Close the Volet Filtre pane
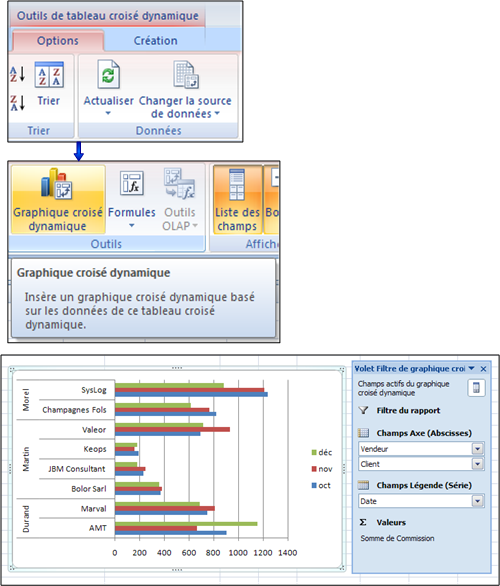 coord(484,369)
